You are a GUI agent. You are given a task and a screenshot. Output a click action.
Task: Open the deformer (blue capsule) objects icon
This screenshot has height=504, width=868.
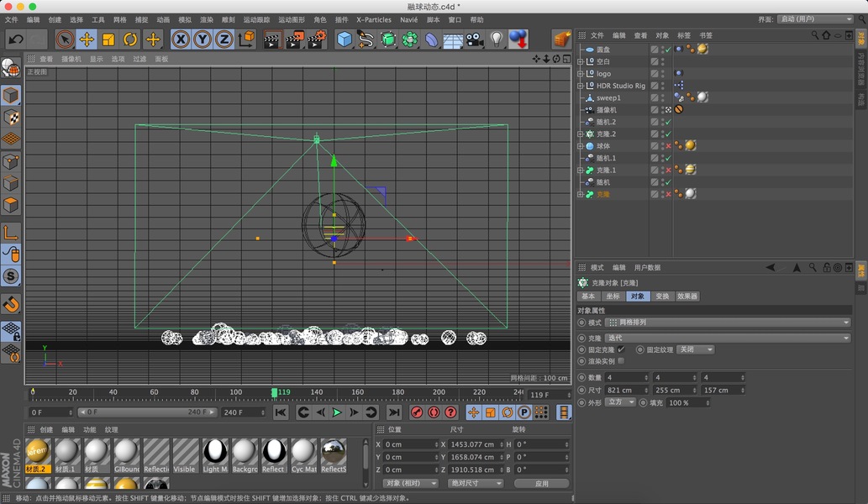431,39
